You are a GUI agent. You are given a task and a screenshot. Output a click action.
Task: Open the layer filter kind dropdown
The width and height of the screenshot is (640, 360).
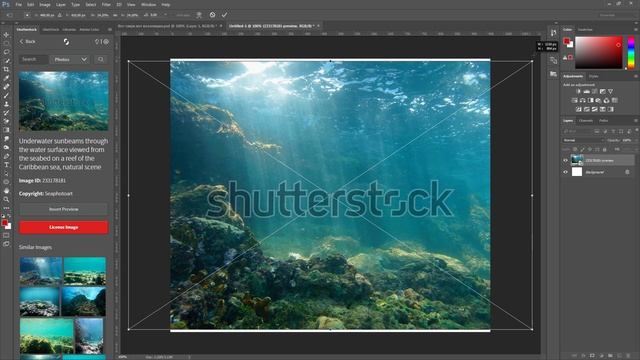click(x=577, y=131)
